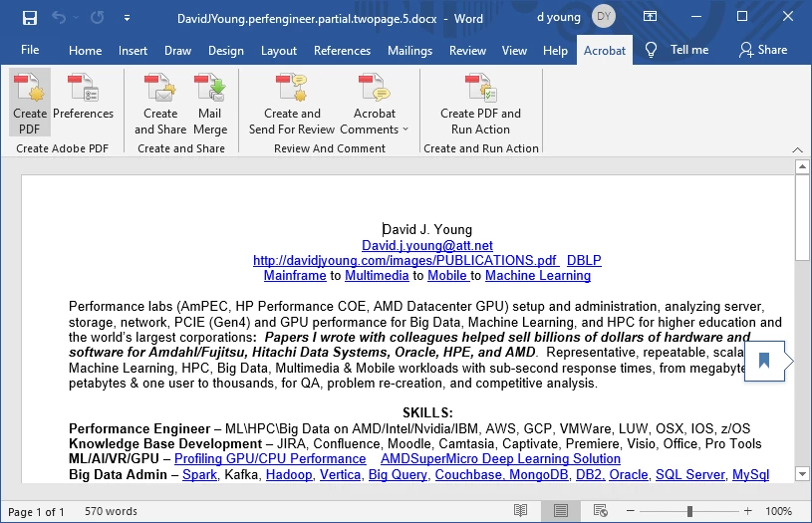Switch to the Mailings tab
This screenshot has width=812, height=523.
pyautogui.click(x=410, y=50)
